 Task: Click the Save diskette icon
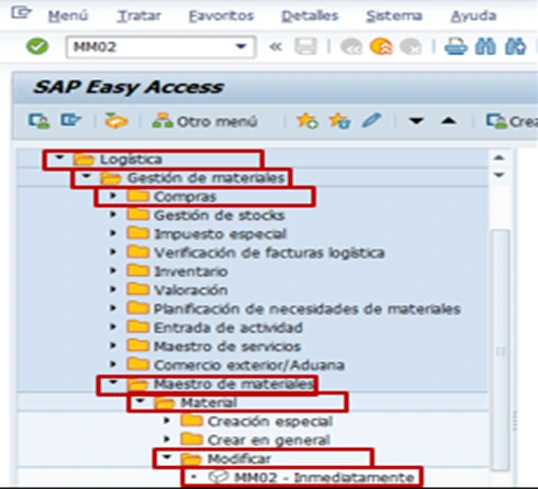306,46
